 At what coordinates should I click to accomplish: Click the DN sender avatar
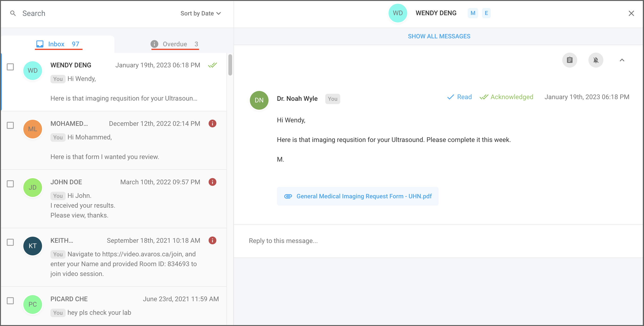point(259,100)
